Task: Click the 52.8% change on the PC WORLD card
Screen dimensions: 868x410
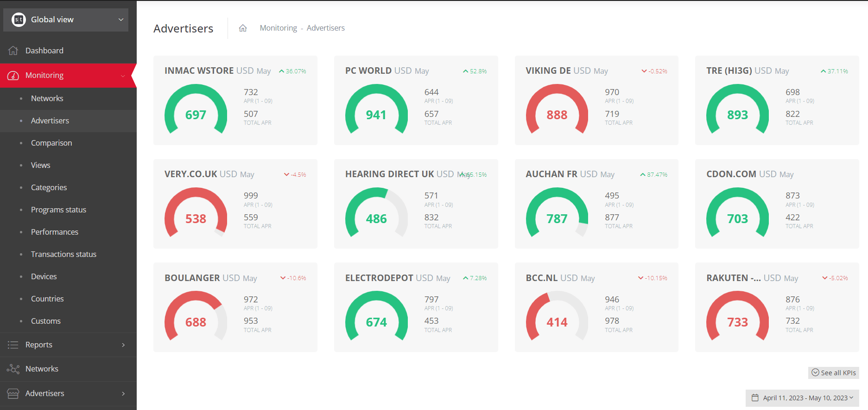Action: pos(478,71)
